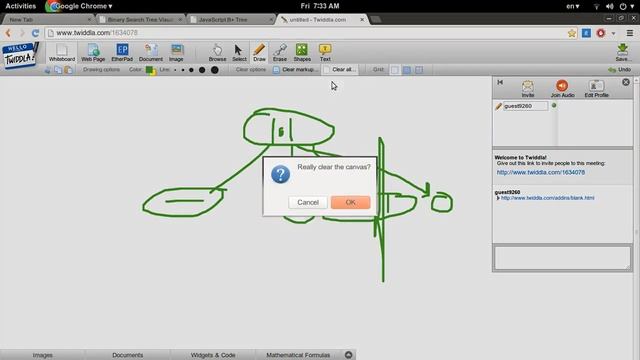This screenshot has height=360, width=640.
Task: Expand the bottom media panel arrow
Action: click(x=348, y=355)
